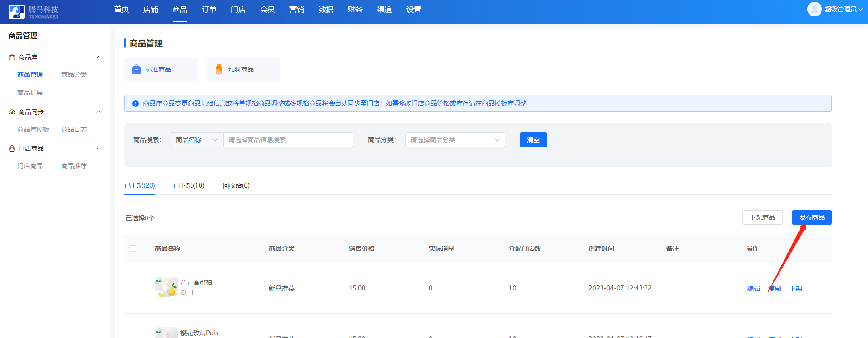Open the 商品名称 search type dropdown

(197, 140)
